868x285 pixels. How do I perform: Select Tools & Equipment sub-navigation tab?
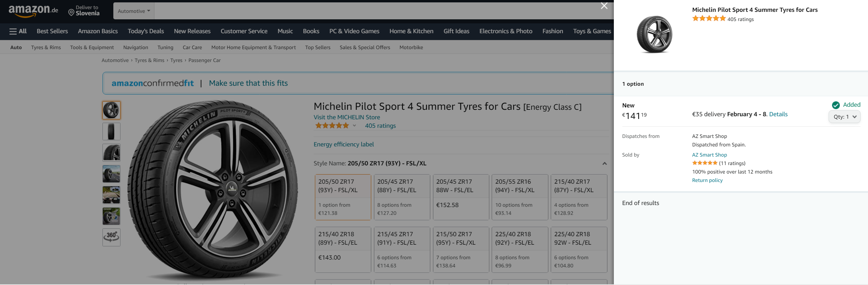[92, 47]
